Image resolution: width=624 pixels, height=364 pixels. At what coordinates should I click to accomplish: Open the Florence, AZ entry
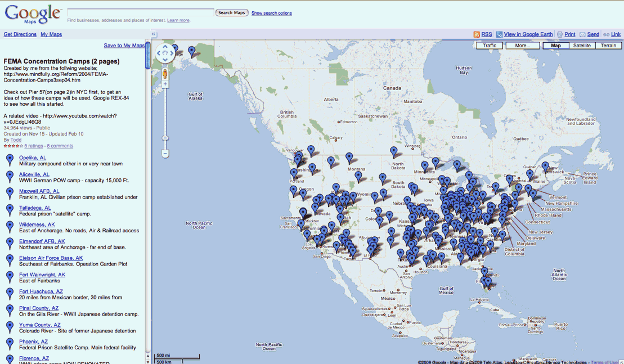pos(34,358)
